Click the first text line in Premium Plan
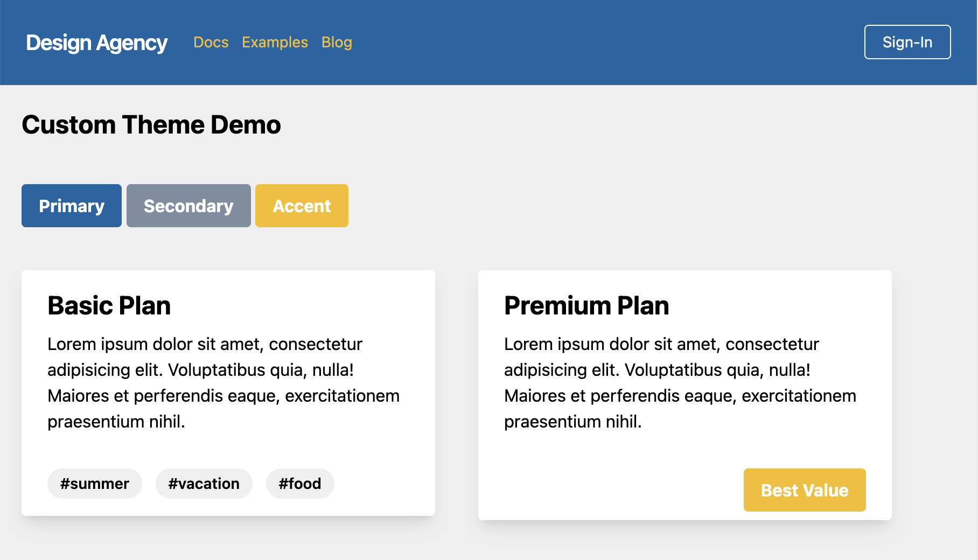Screen dimensions: 978x560 [x=661, y=344]
